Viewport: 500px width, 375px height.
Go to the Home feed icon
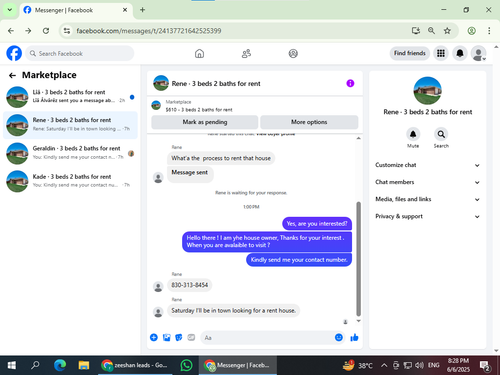(199, 53)
